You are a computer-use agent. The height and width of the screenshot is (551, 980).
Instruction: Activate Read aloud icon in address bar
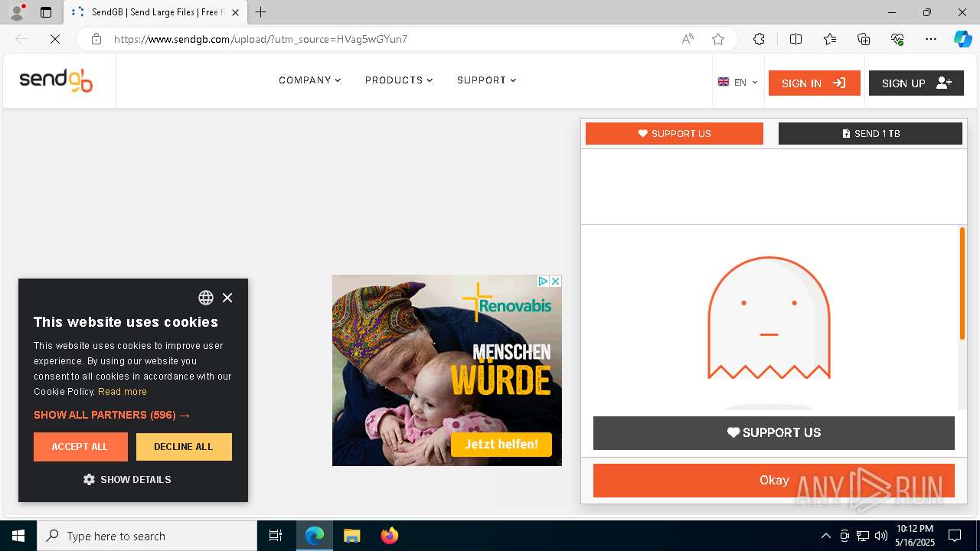coord(688,39)
